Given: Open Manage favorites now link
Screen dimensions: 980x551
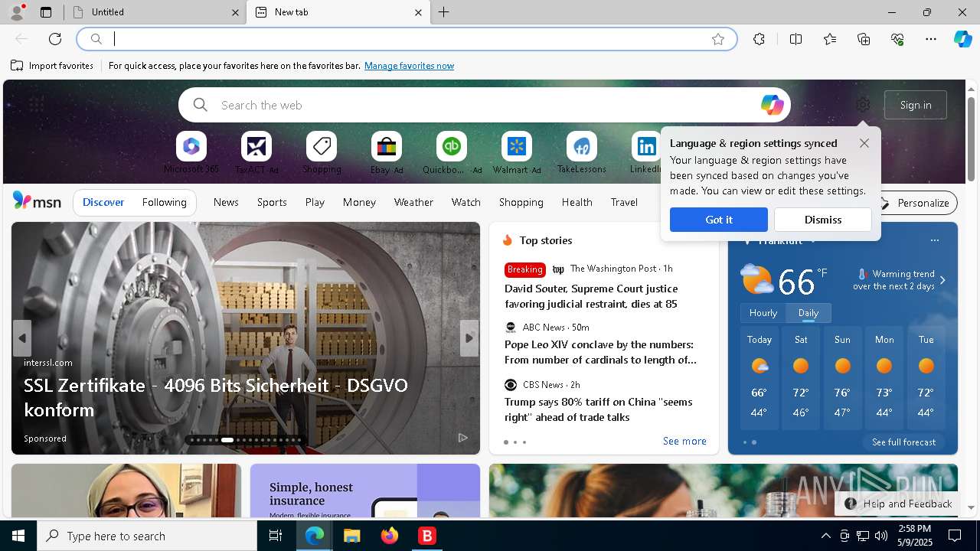Looking at the screenshot, I should 409,66.
